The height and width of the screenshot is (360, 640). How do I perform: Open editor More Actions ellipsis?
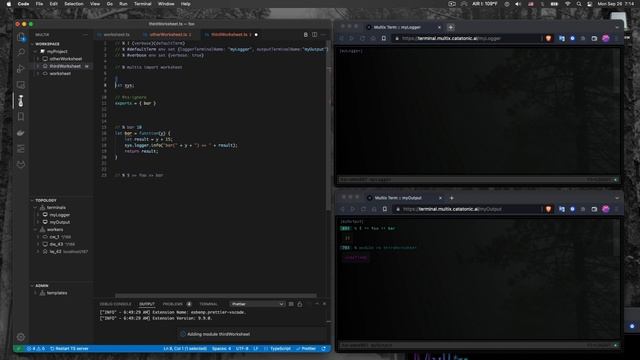[x=323, y=35]
